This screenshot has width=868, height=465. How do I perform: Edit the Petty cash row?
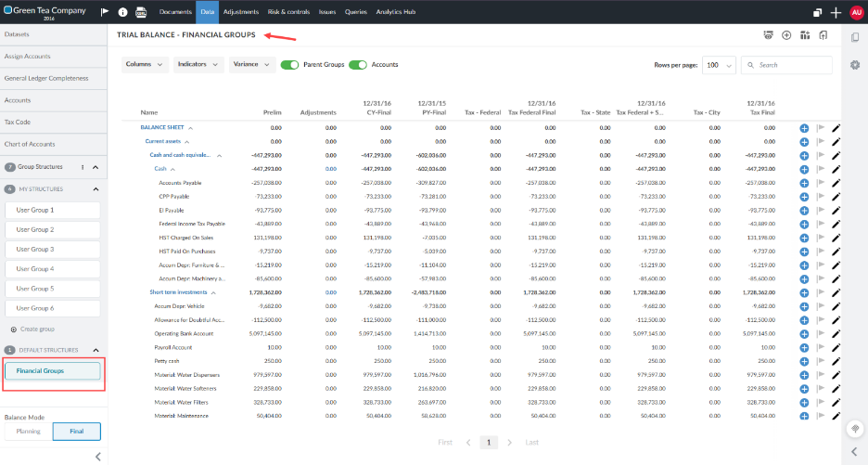coord(836,361)
